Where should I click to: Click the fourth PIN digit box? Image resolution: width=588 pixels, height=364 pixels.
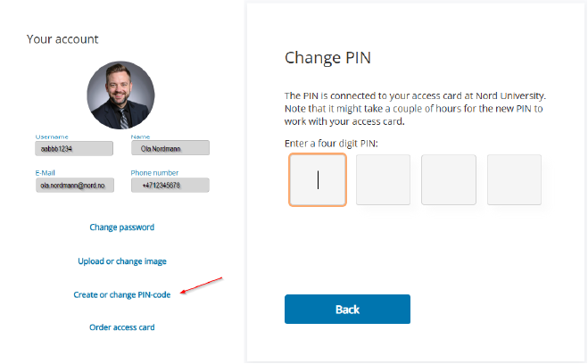[x=514, y=180]
